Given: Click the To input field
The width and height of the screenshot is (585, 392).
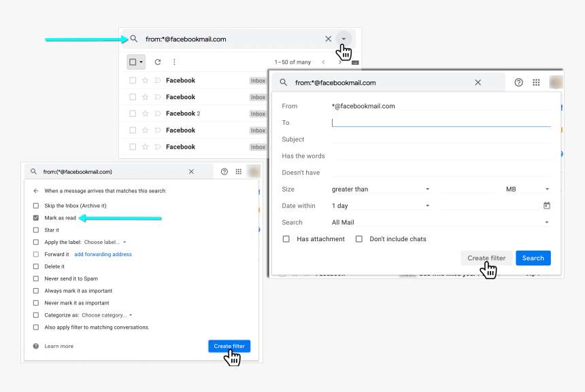Looking at the screenshot, I should click(441, 122).
